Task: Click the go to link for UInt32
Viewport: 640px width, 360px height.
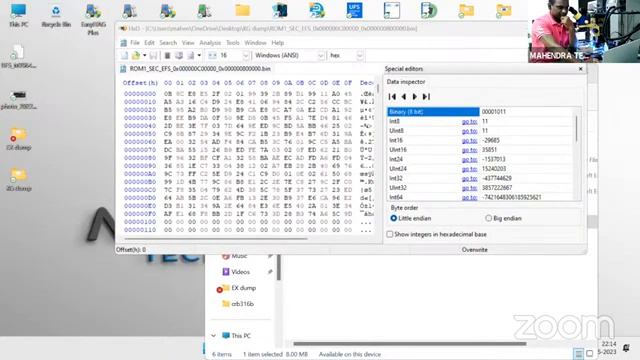Action: [x=469, y=188]
